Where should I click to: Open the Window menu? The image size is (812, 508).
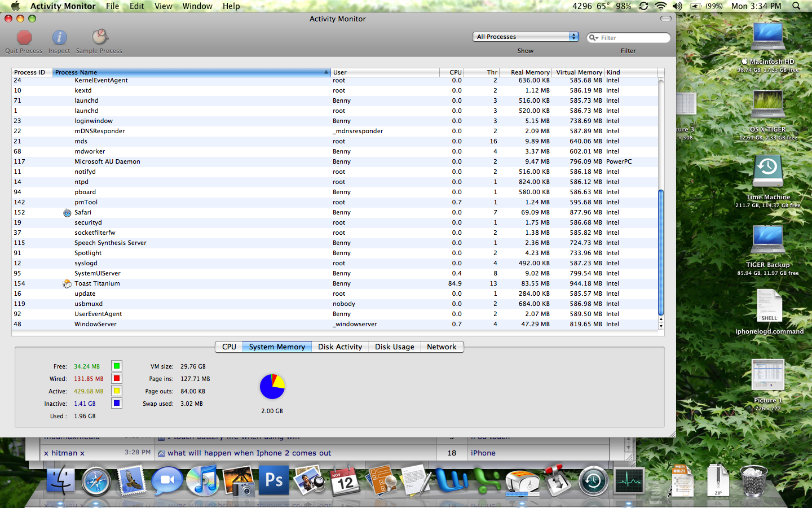(197, 6)
